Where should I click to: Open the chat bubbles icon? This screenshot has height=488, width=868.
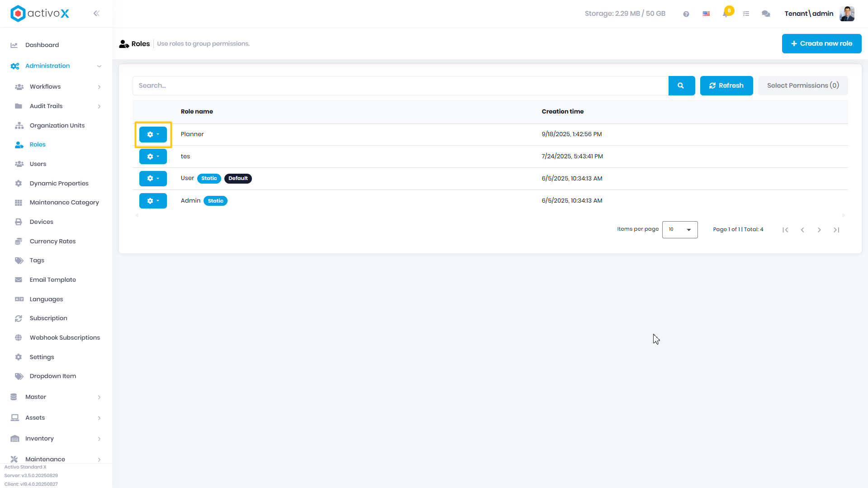(766, 14)
